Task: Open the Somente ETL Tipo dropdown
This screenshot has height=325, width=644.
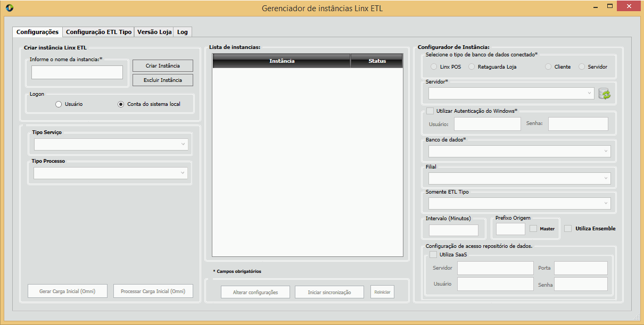Action: click(x=519, y=203)
